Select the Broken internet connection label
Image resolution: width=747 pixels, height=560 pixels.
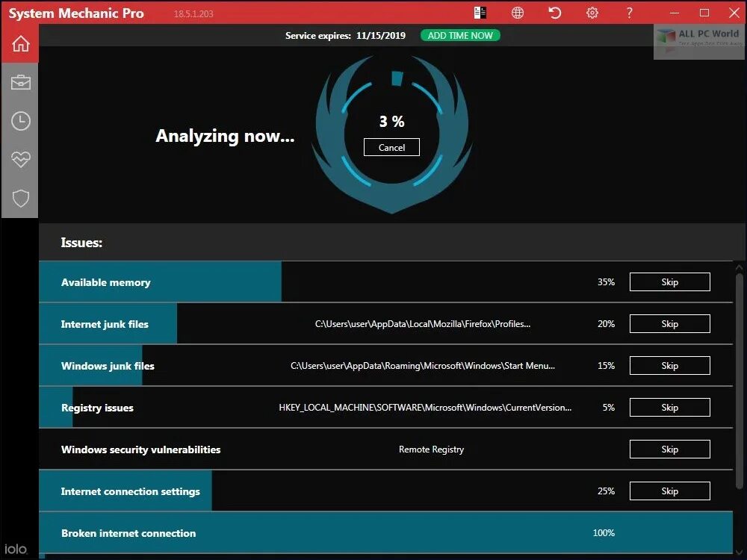point(128,533)
